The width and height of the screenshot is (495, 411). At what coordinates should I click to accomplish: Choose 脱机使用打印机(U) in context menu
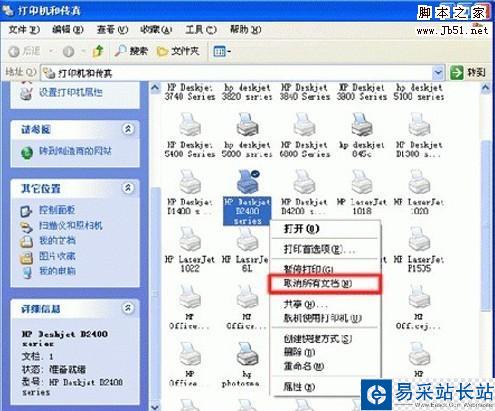coord(325,318)
